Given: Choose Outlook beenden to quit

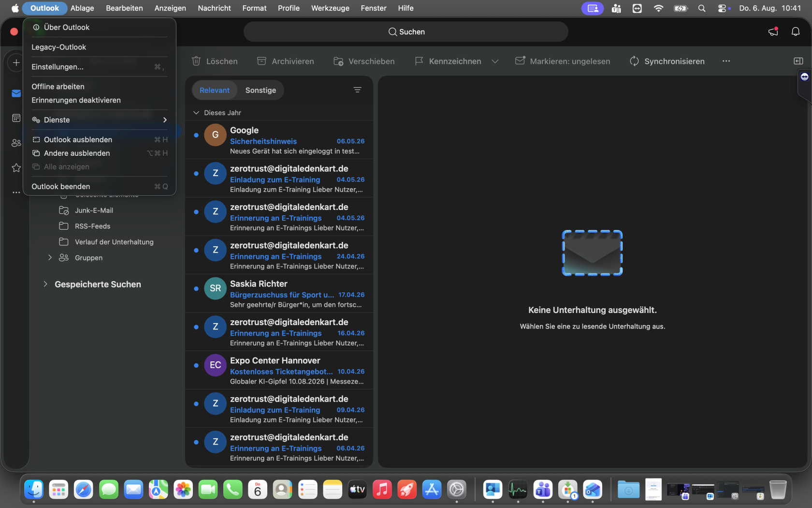Looking at the screenshot, I should tap(100, 187).
